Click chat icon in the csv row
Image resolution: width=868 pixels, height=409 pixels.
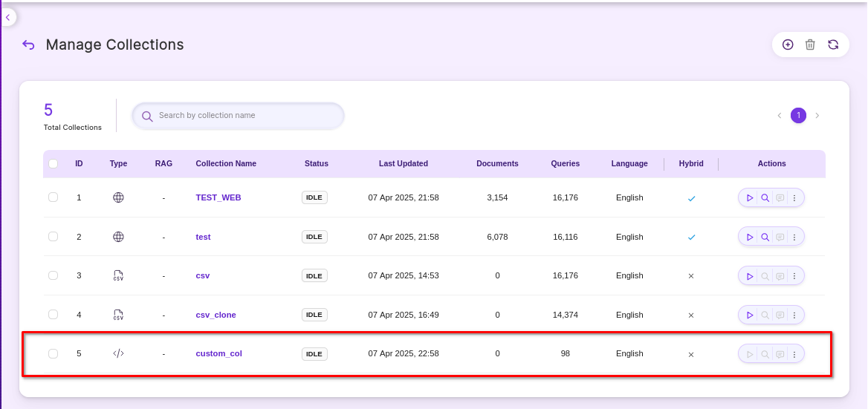click(780, 276)
